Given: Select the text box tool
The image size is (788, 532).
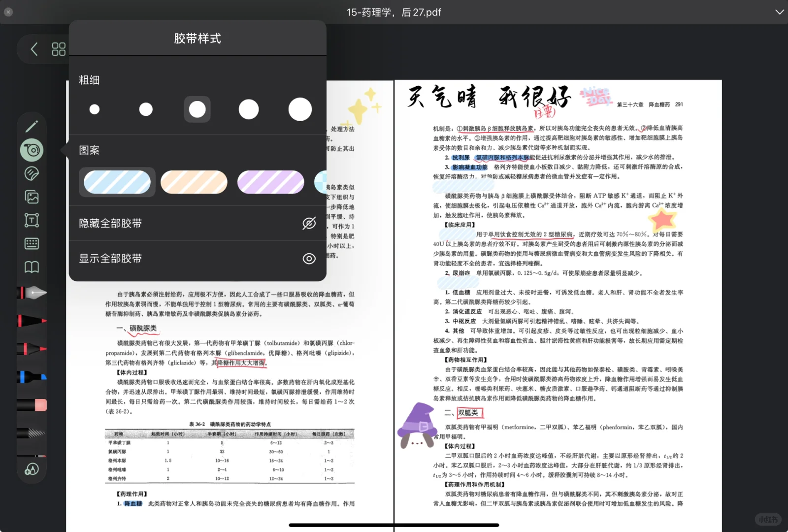Looking at the screenshot, I should click(32, 220).
